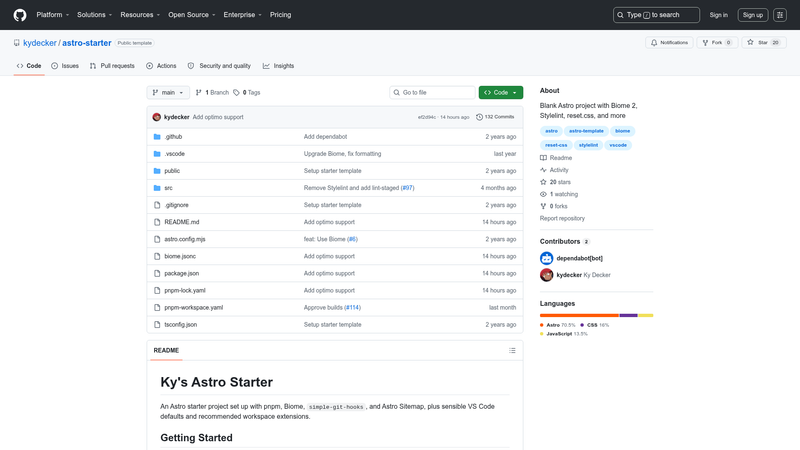Open the astro-starter repository link
This screenshot has width=800, height=450.
pos(87,43)
